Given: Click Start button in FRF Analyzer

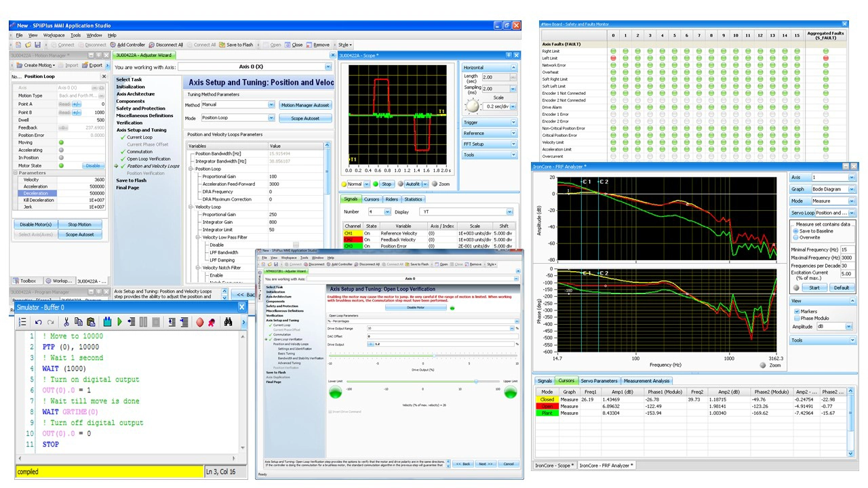Looking at the screenshot, I should click(x=814, y=287).
